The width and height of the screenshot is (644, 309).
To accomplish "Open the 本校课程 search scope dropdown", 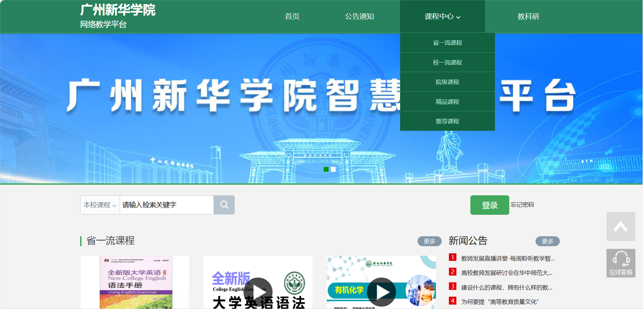I will coord(100,205).
